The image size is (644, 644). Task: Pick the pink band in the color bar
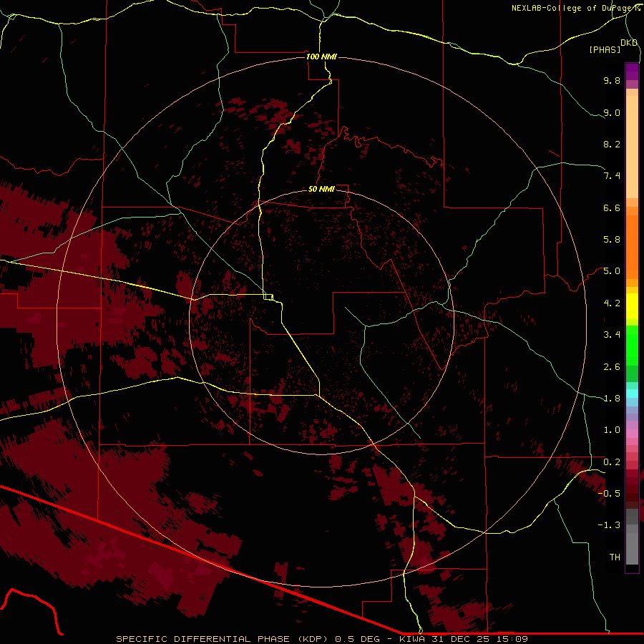click(632, 434)
